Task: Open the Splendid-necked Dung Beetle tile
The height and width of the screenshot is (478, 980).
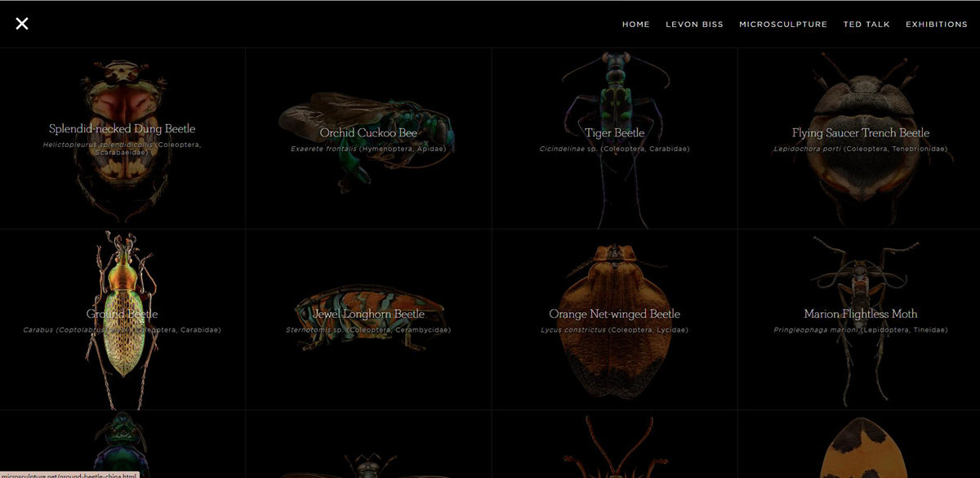Action: (122, 138)
